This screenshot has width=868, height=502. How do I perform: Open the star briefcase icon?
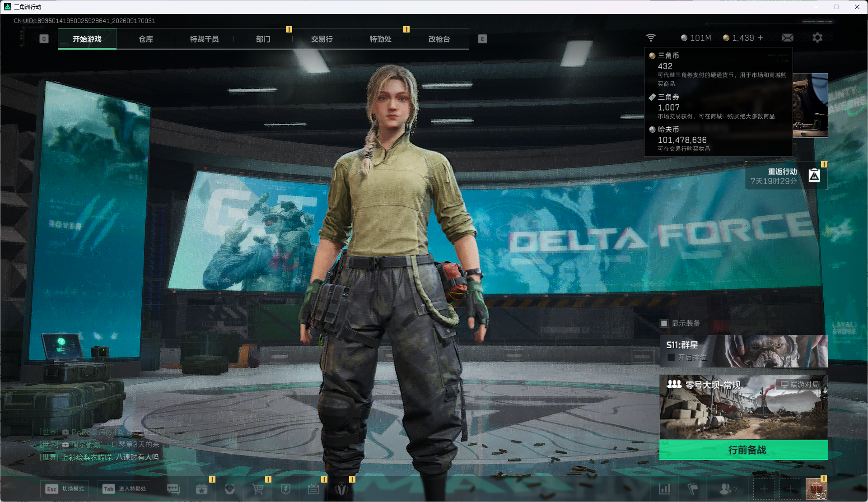[201, 489]
